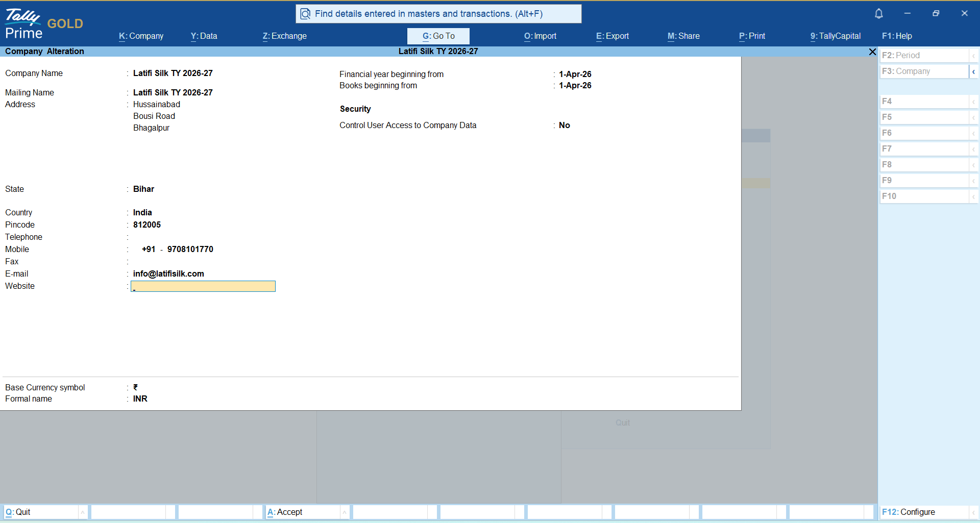980x523 pixels.
Task: Open the M: Share menu
Action: [683, 36]
